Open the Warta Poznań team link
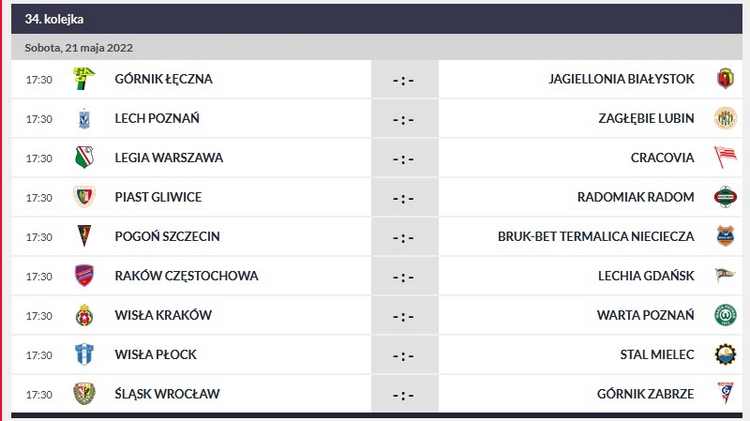 point(645,316)
